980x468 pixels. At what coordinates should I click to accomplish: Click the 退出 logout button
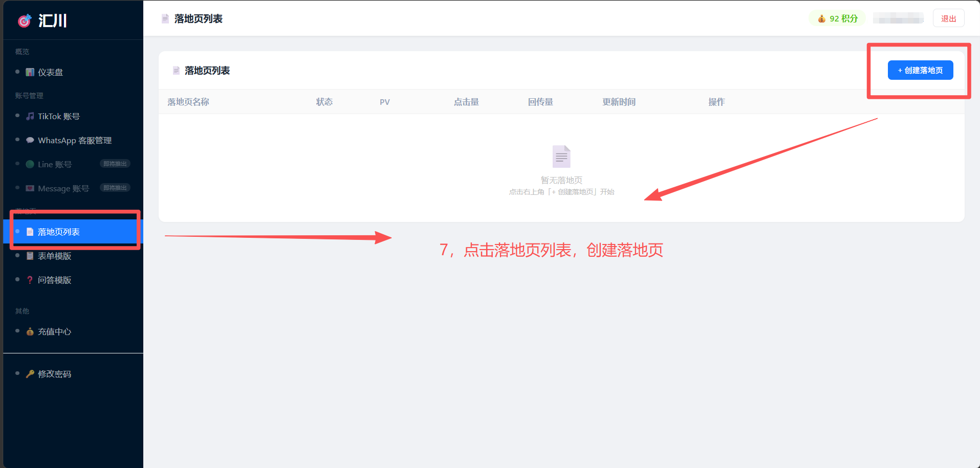(x=948, y=18)
